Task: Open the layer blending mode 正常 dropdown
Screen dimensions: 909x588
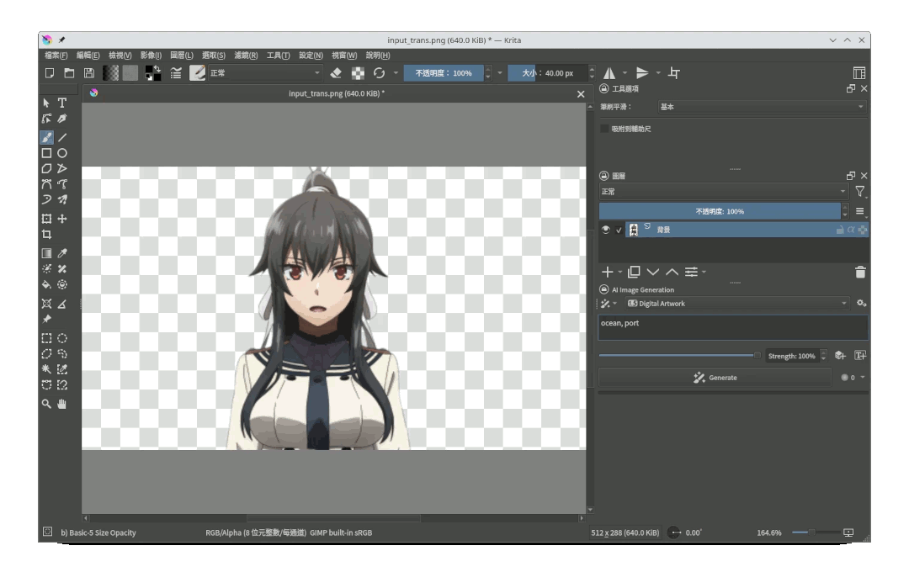Action: click(x=723, y=192)
